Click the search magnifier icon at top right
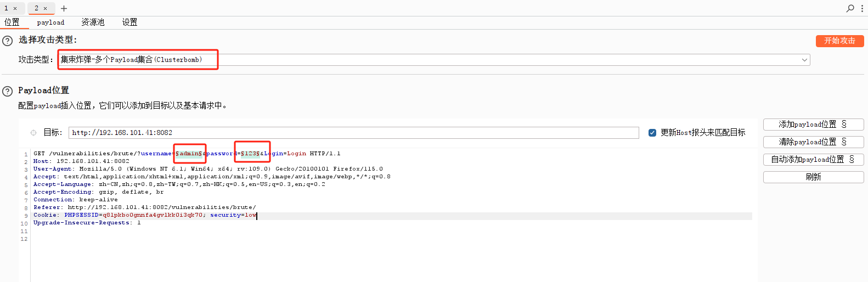The width and height of the screenshot is (868, 282). [850, 8]
